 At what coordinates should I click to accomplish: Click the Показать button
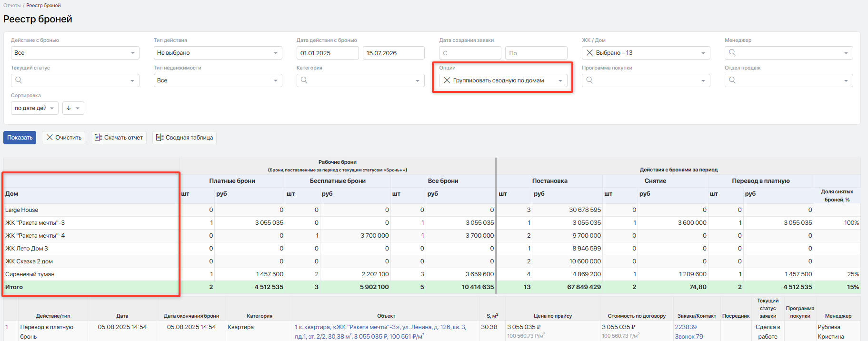(20, 138)
